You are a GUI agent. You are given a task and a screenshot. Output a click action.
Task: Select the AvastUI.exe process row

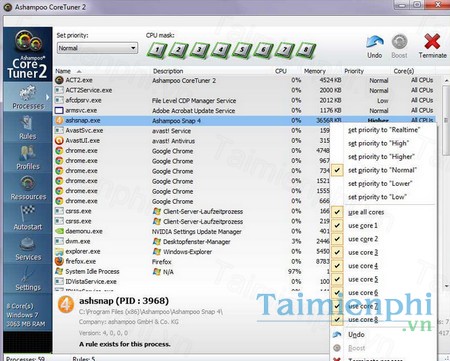(192, 141)
